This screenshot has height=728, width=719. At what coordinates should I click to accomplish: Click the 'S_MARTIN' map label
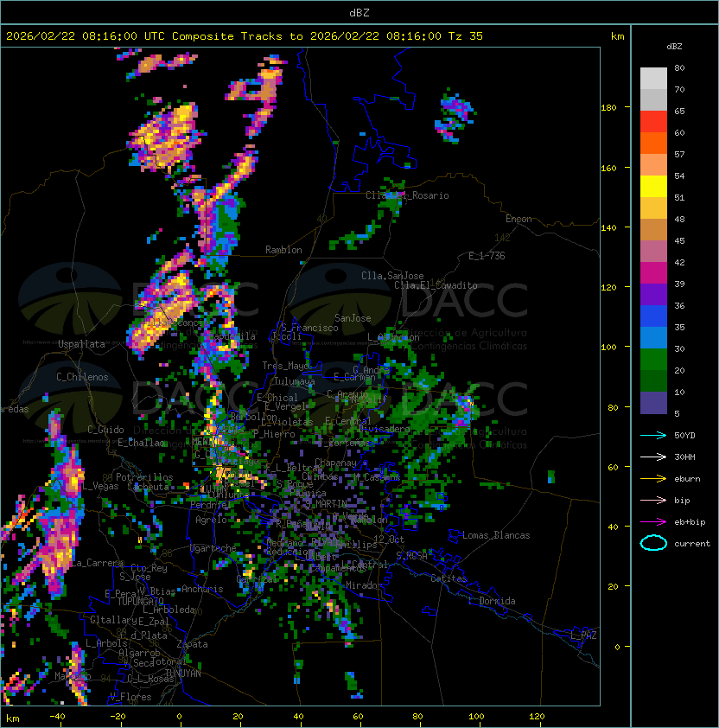[327, 504]
